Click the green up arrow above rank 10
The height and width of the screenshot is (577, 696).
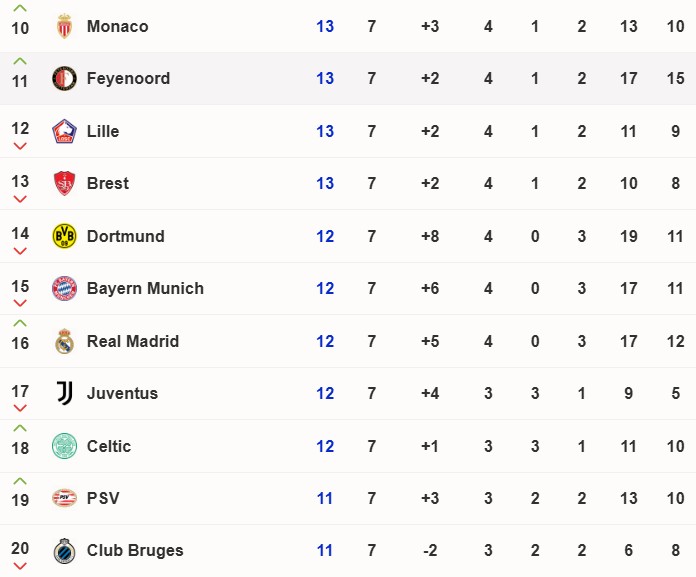[x=20, y=8]
